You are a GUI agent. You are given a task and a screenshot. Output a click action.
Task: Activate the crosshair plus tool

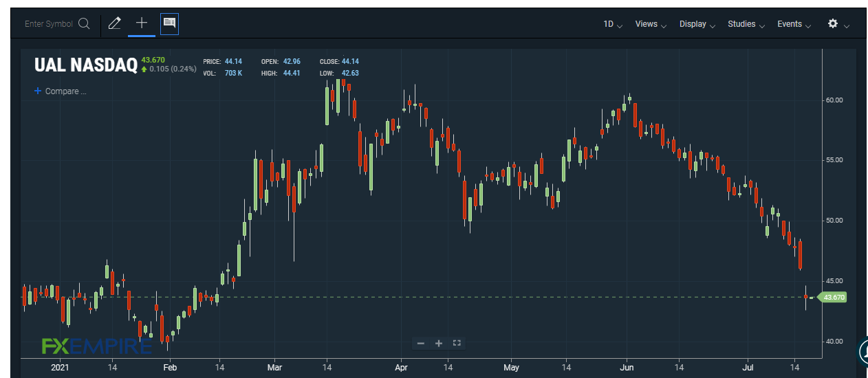point(142,23)
